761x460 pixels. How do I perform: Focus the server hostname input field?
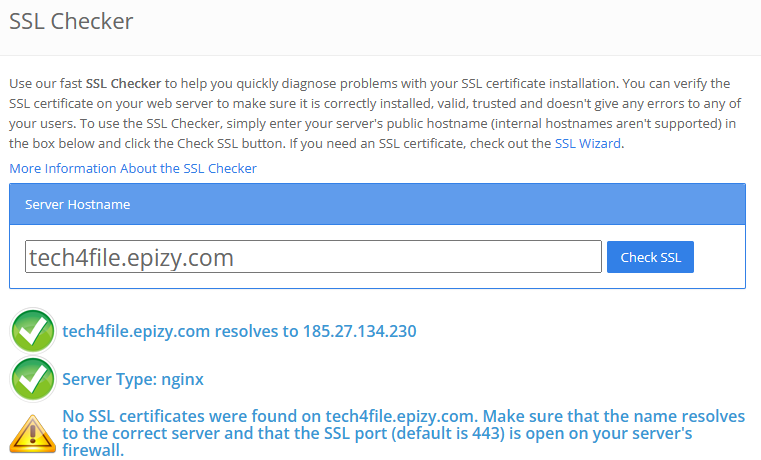(312, 257)
